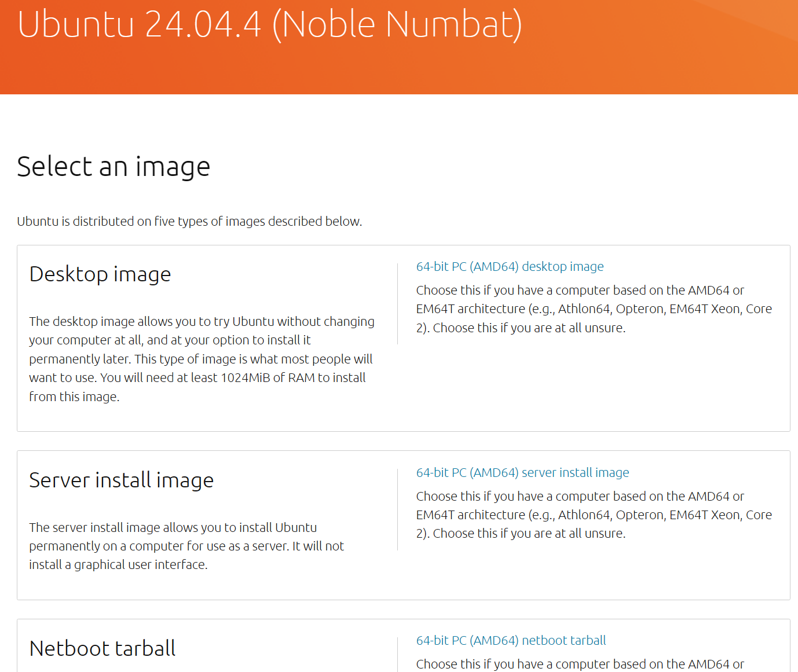Click the 'Select an image' heading
The height and width of the screenshot is (672, 798).
(114, 167)
